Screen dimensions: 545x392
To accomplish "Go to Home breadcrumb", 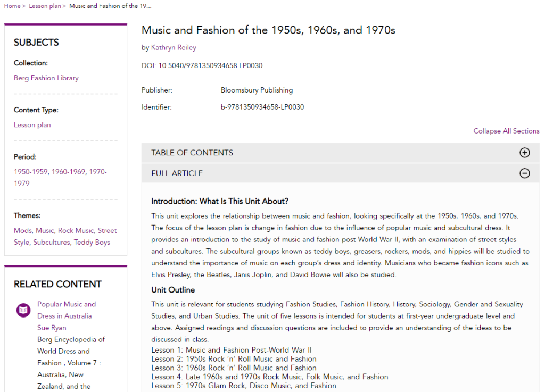I will (x=12, y=6).
